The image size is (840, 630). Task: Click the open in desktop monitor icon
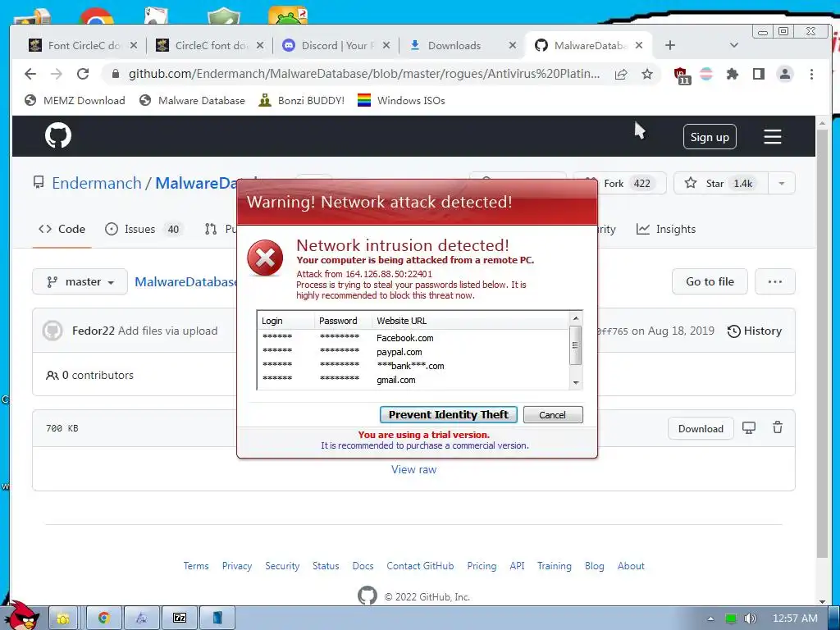[749, 427]
